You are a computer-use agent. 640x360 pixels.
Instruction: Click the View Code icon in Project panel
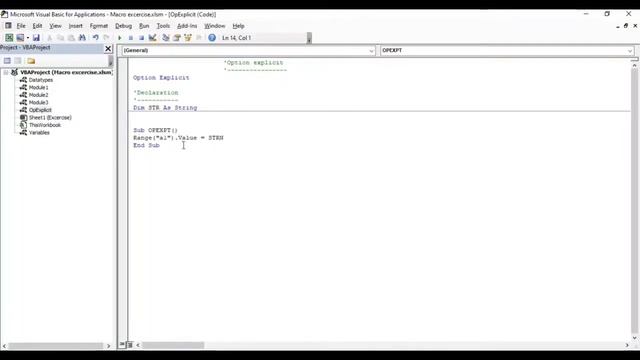pos(7,61)
